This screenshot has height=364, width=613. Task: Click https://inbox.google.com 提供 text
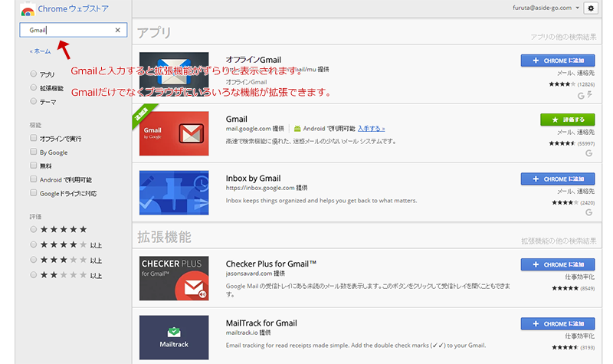(267, 188)
